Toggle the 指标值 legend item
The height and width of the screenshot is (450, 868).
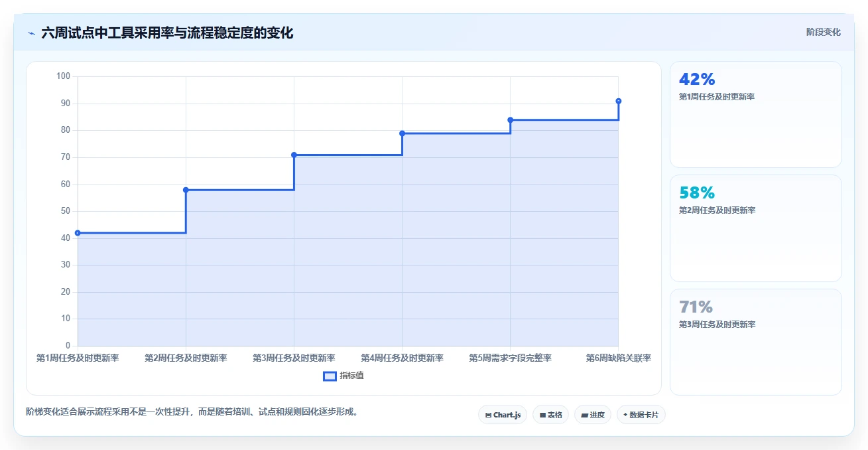(343, 376)
